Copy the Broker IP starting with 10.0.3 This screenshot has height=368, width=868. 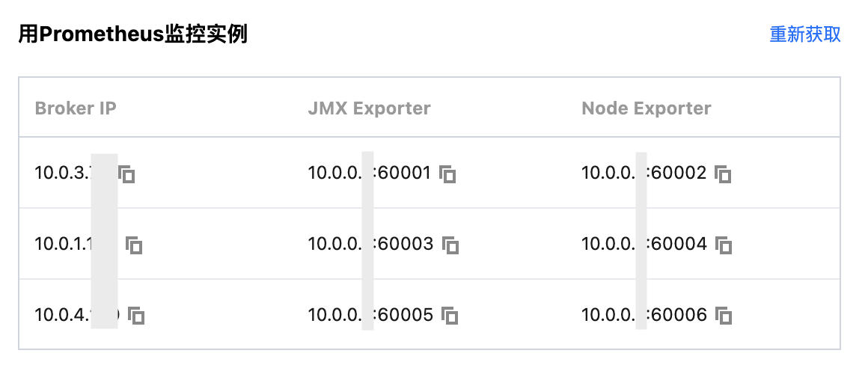[x=126, y=174]
